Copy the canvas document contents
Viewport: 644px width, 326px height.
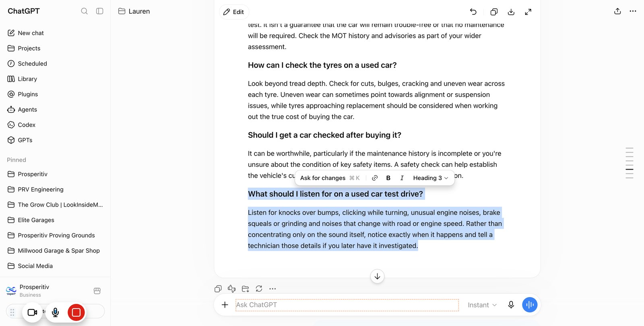494,12
